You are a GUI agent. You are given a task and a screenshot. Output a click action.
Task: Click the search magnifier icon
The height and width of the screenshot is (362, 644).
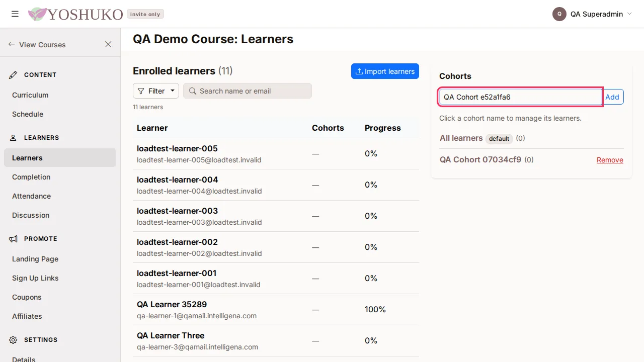pos(193,91)
